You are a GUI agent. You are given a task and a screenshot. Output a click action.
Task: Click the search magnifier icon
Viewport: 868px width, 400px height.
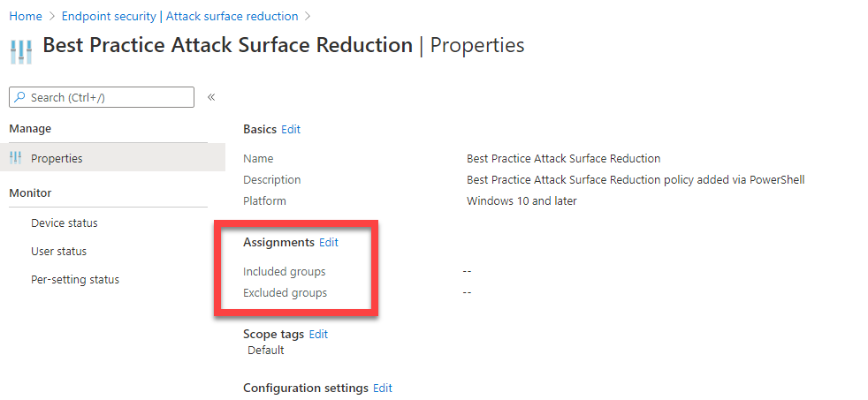coord(19,97)
